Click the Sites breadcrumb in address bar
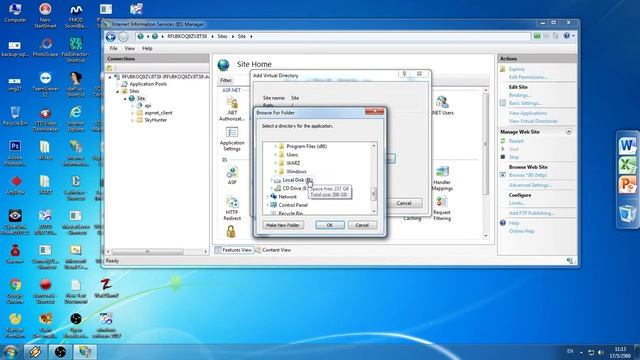Viewport: 640px width, 360px height. (x=222, y=36)
